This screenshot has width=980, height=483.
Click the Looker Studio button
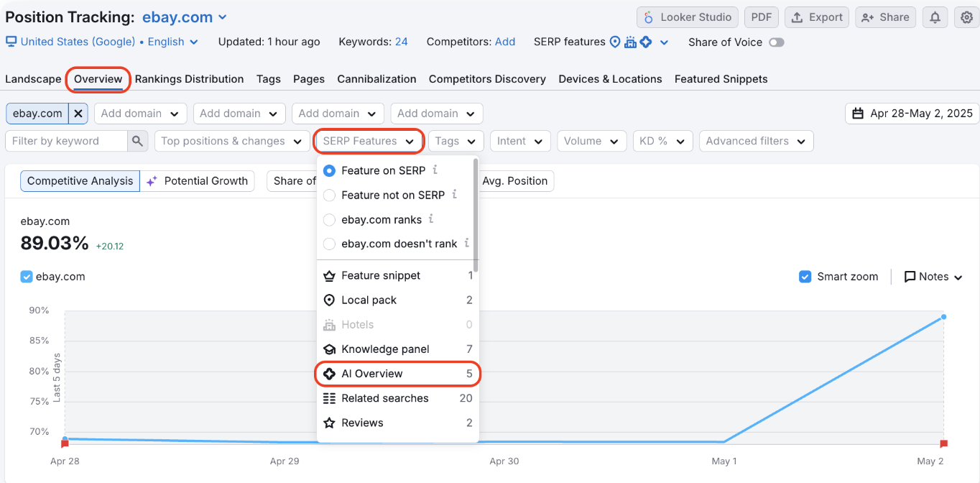(x=688, y=17)
